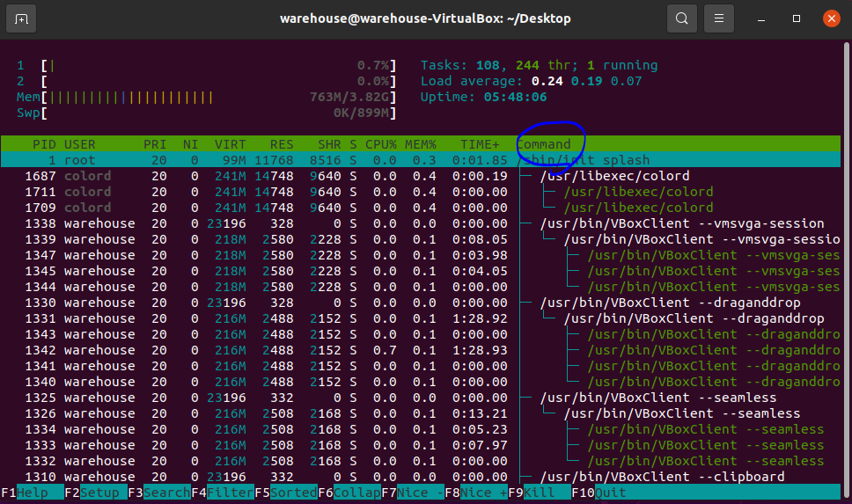
Task: Maximize the terminal window
Action: tap(797, 19)
